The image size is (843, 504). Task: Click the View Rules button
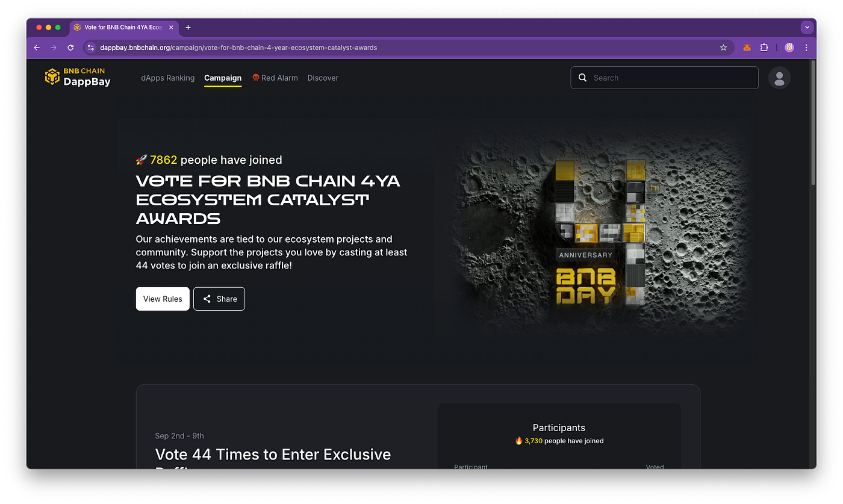tap(163, 299)
